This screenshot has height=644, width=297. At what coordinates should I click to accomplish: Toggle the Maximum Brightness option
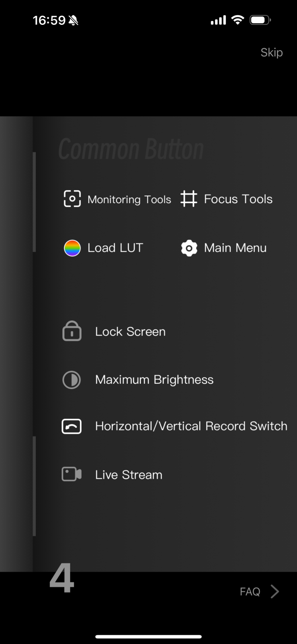pyautogui.click(x=154, y=380)
